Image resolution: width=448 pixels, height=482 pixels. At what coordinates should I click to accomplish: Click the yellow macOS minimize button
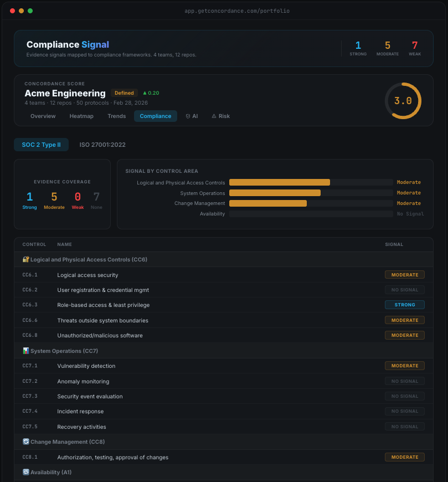tap(21, 11)
